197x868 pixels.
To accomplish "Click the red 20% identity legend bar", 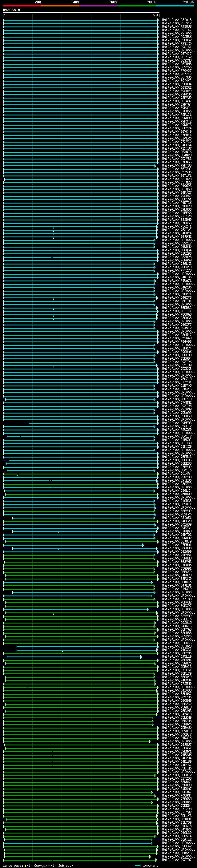I will click(22, 6).
